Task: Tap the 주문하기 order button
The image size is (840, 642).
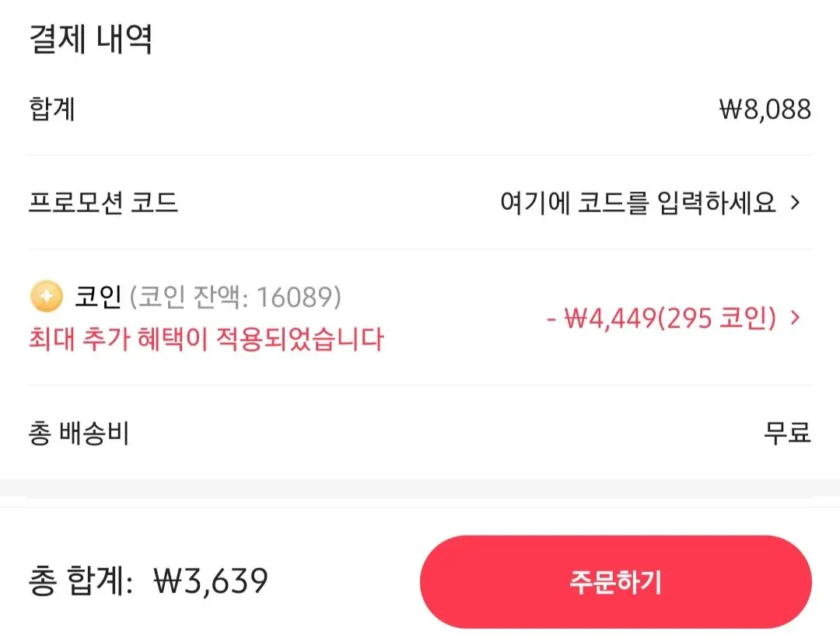Action: click(x=615, y=581)
